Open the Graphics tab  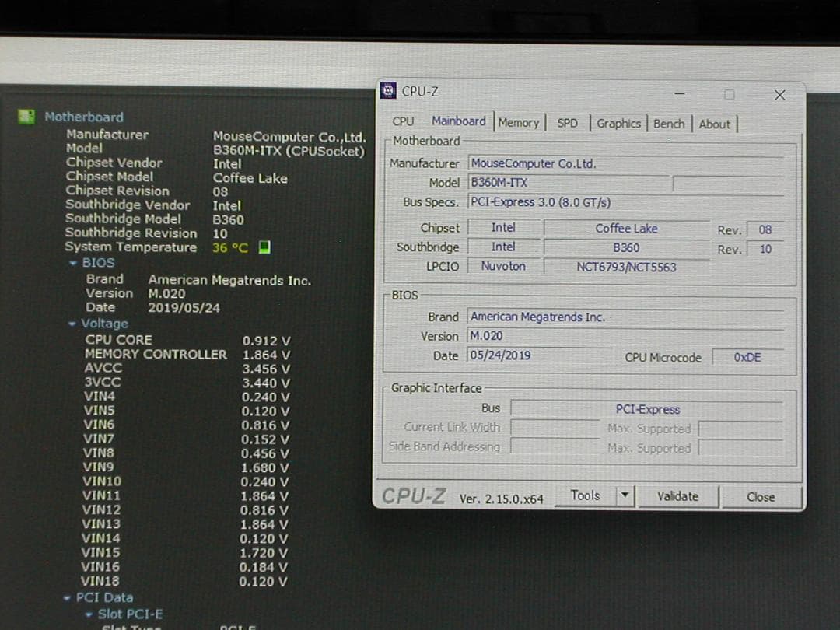(x=618, y=123)
